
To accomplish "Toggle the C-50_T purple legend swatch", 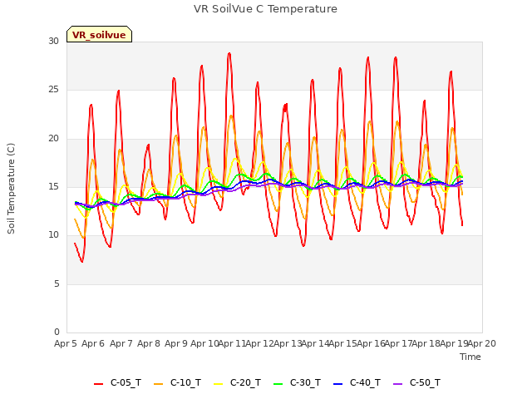I will pyautogui.click(x=397, y=384).
